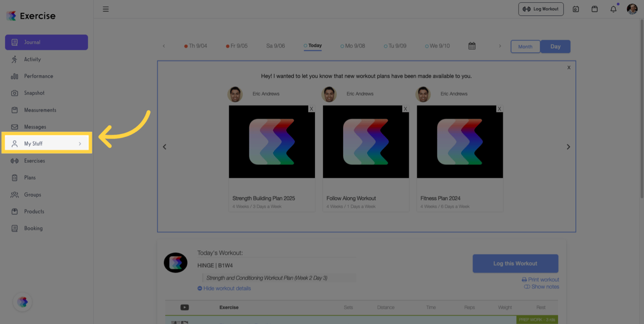Click the Journal sidebar icon
The height and width of the screenshot is (324, 644).
click(x=15, y=42)
